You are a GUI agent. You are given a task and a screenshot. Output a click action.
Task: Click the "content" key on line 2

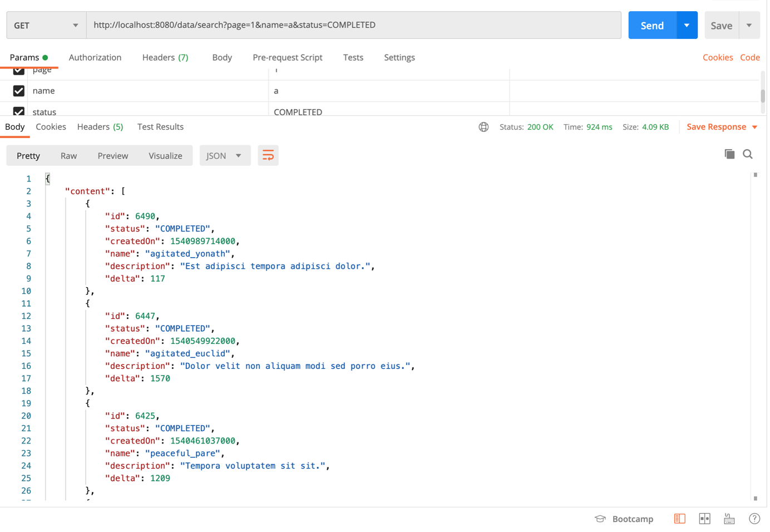pos(87,191)
